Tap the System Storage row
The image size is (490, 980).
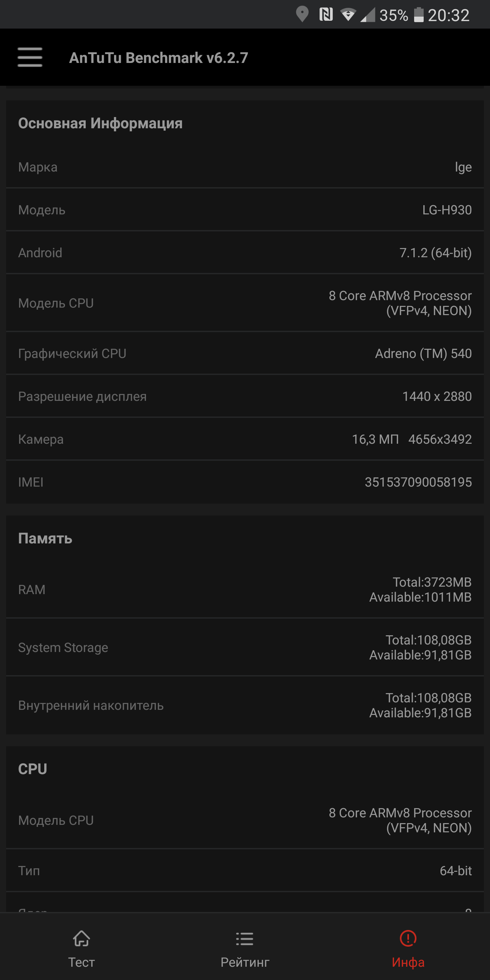[245, 647]
